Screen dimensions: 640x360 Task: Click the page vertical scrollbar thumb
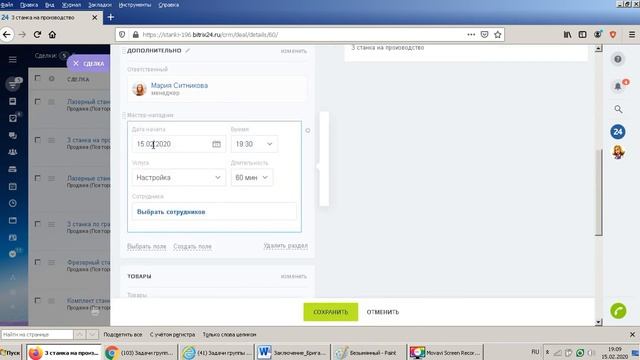(x=598, y=192)
